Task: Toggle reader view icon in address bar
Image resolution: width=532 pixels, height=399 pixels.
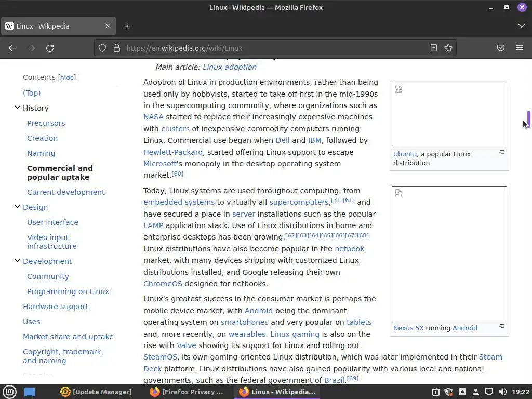Action: (x=434, y=48)
